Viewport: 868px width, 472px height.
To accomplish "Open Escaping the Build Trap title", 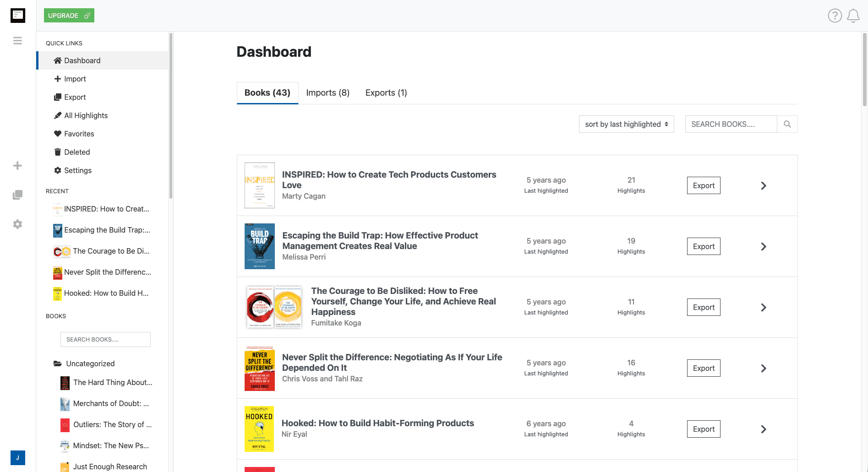I will click(380, 241).
